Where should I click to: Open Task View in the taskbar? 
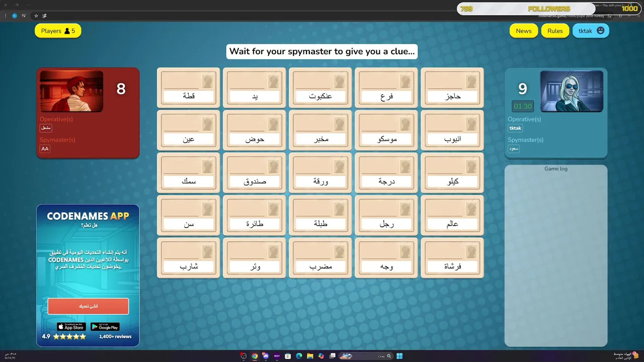(x=332, y=356)
